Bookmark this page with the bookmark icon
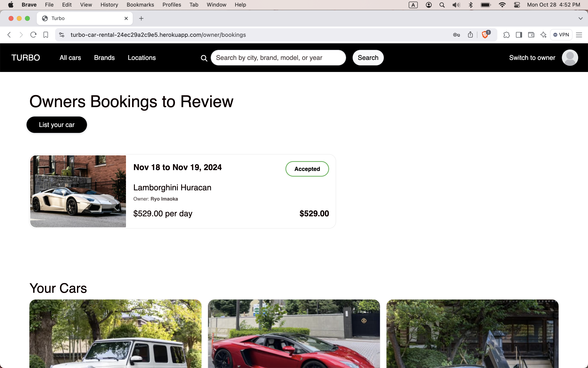588x368 pixels. pyautogui.click(x=46, y=35)
